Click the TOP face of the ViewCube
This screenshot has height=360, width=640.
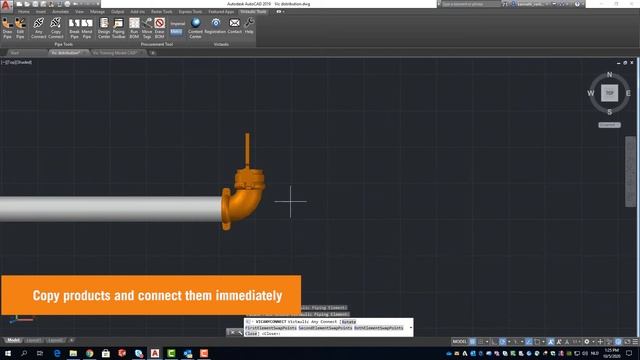pos(609,93)
